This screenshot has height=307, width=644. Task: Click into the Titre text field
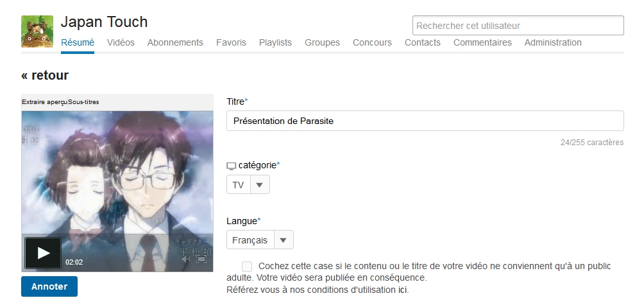(x=425, y=121)
